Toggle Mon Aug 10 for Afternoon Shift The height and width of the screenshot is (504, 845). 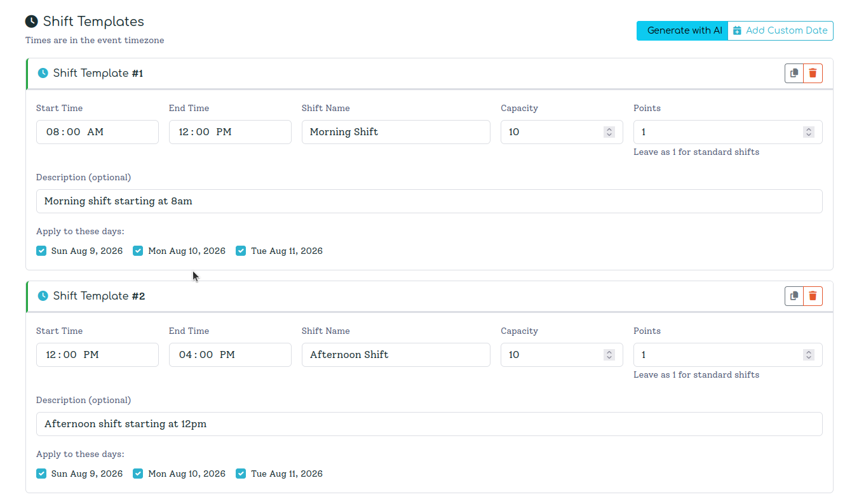[138, 474]
